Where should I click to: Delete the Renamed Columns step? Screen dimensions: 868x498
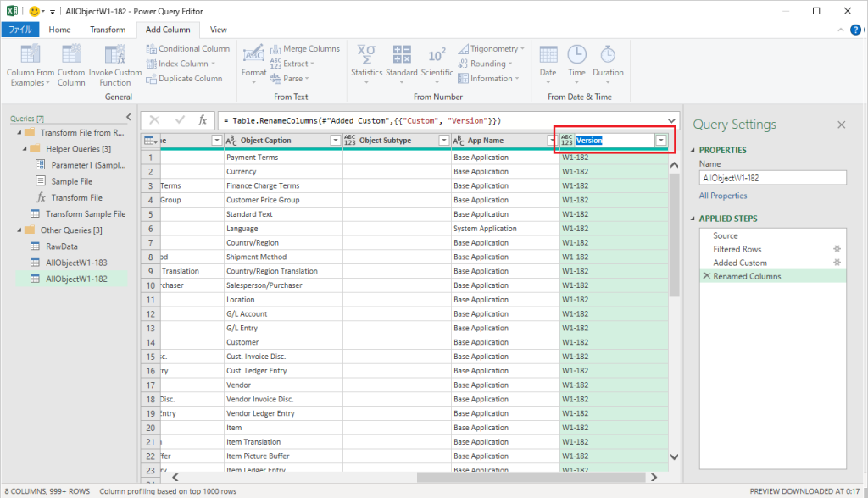coord(706,275)
